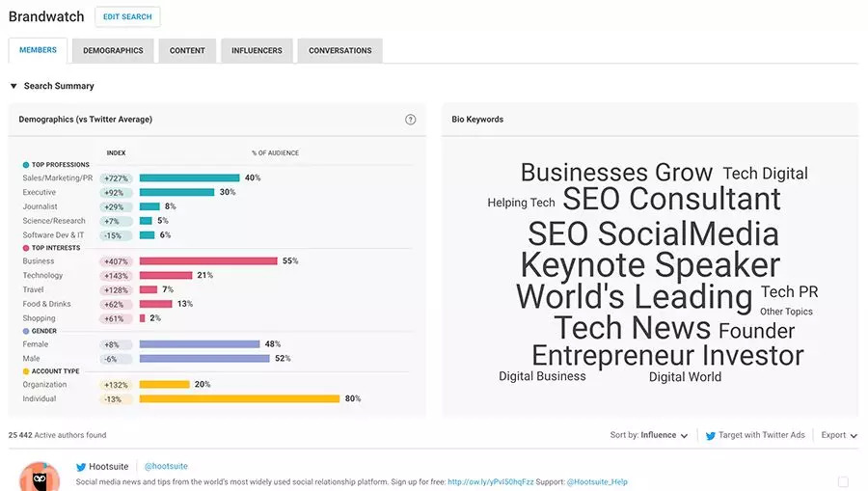Open the Sort by Influence dropdown
Viewport: 868px width, 491px height.
coord(649,435)
